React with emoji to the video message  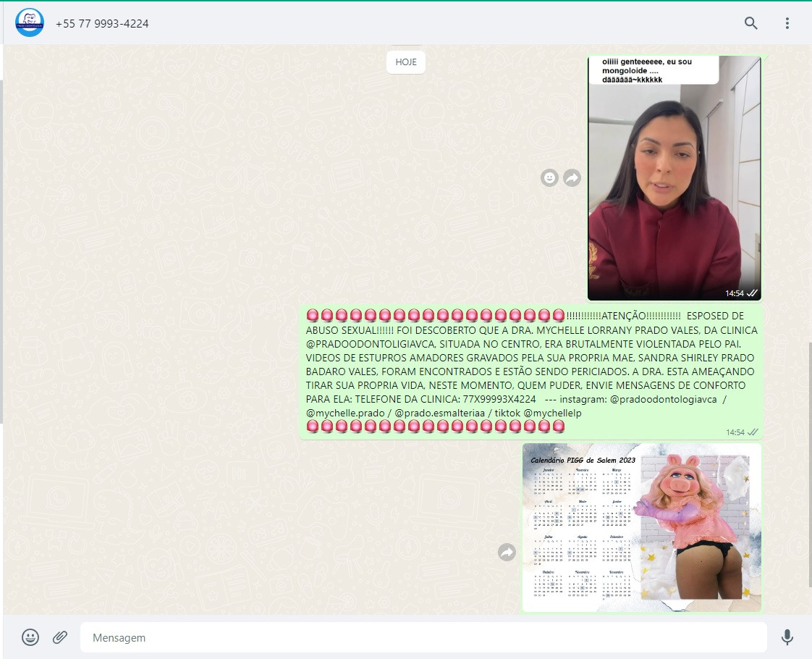549,177
